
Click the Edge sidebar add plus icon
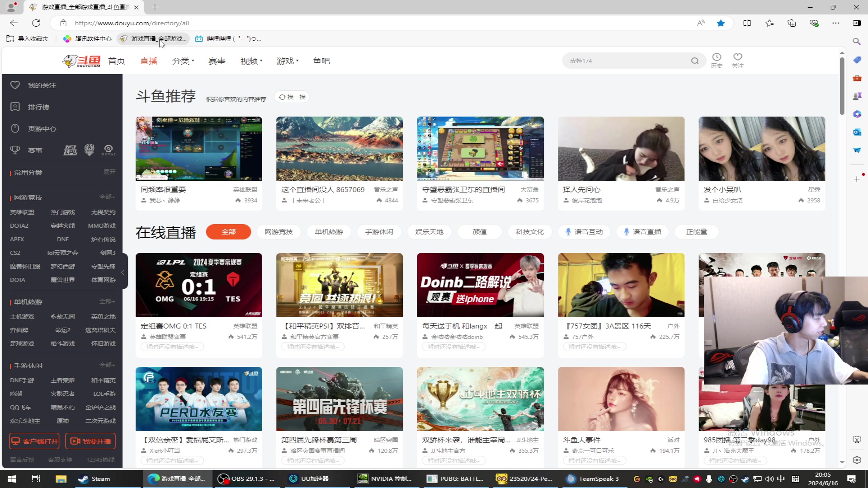[857, 179]
